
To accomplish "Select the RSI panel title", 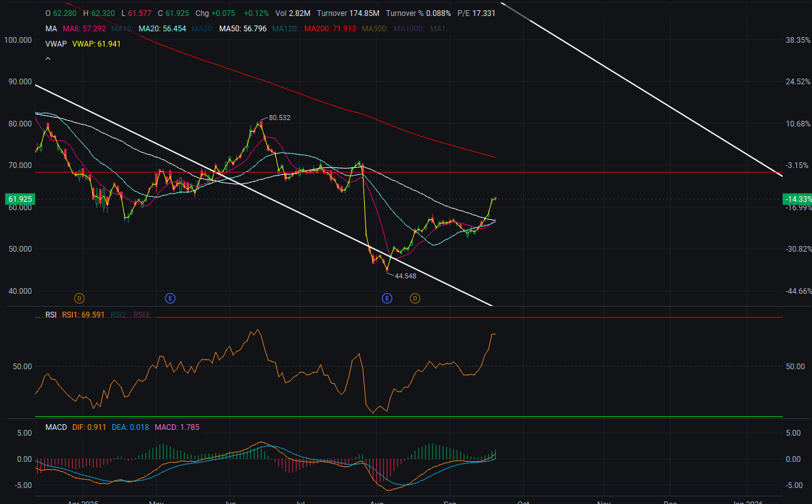I will pos(51,314).
